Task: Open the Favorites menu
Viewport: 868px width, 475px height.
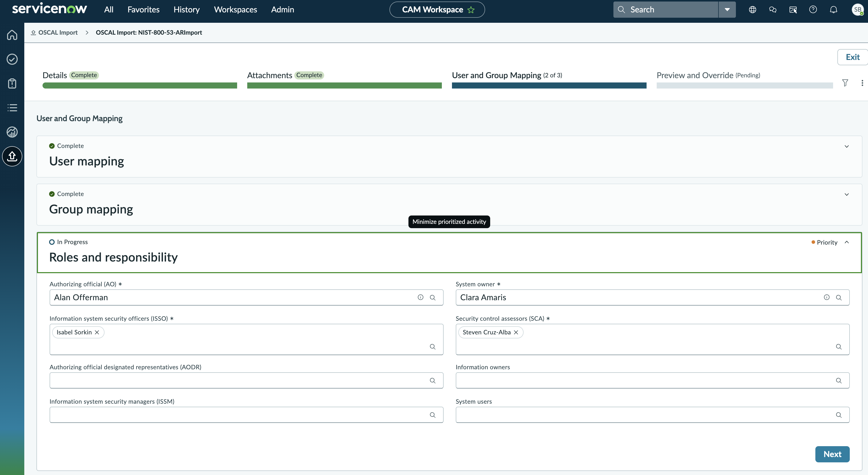Action: pyautogui.click(x=143, y=9)
